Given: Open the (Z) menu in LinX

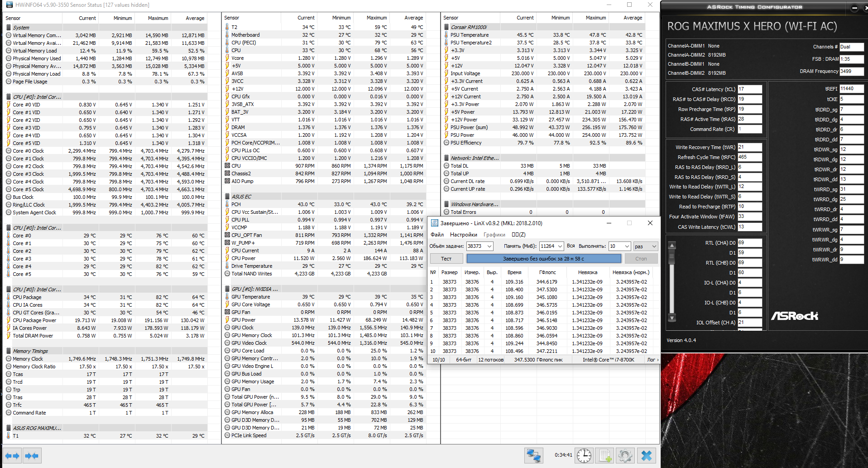Looking at the screenshot, I should [x=518, y=235].
